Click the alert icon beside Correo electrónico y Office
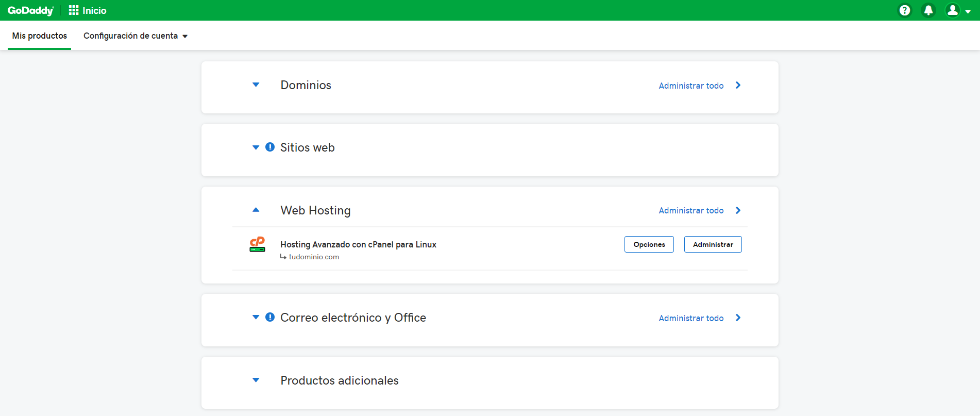 (x=269, y=317)
